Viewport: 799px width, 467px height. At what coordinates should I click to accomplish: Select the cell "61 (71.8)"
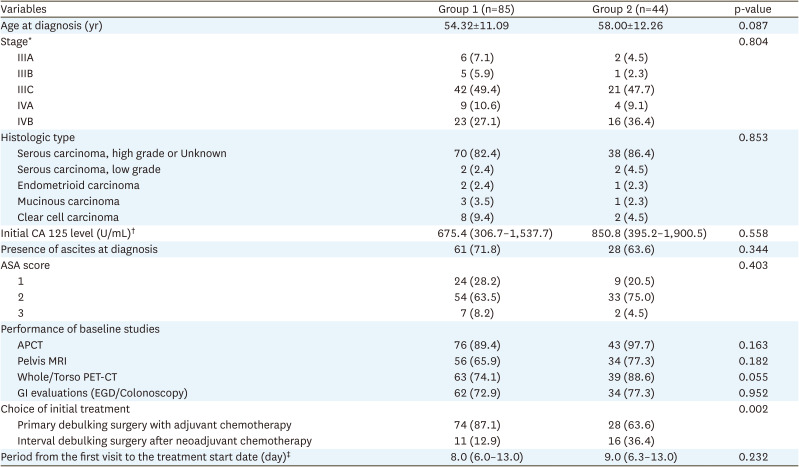pyautogui.click(x=477, y=249)
